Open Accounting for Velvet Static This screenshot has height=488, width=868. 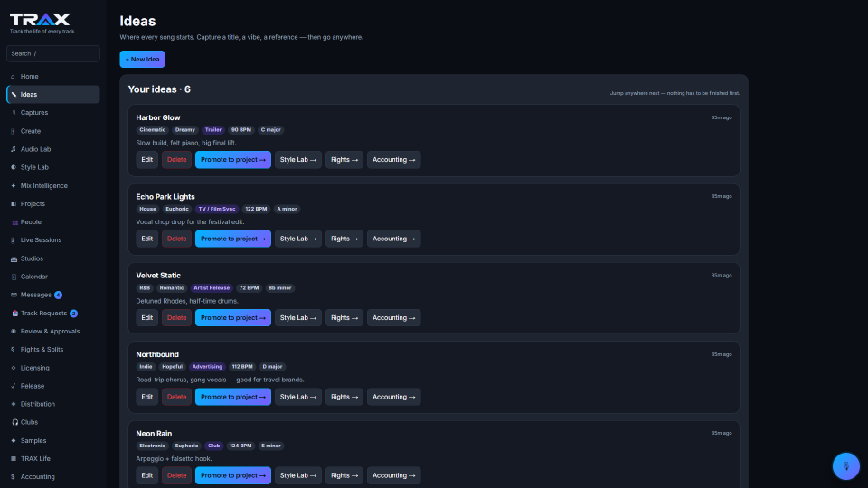pos(393,317)
